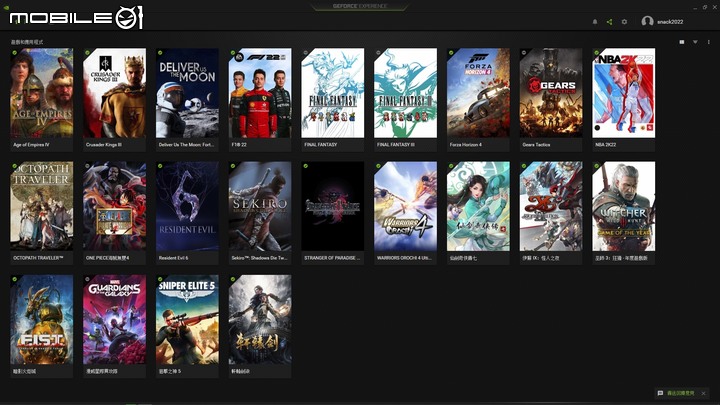Switch games layout with grid view icon

pos(682,42)
